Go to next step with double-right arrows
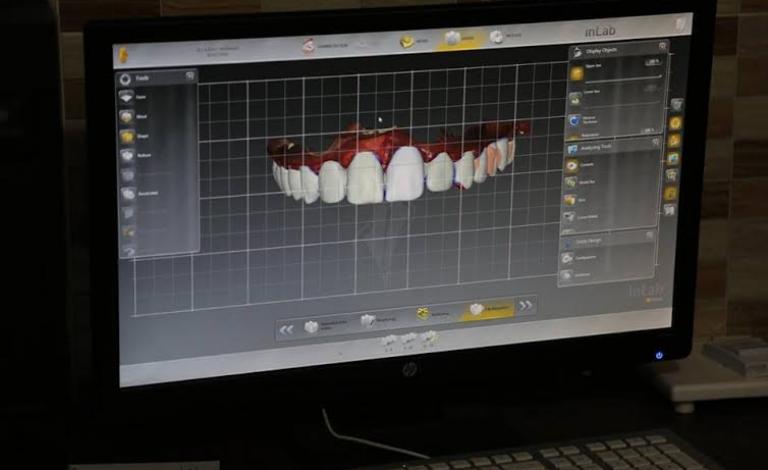Screen dimensions: 768x470 click(526, 305)
